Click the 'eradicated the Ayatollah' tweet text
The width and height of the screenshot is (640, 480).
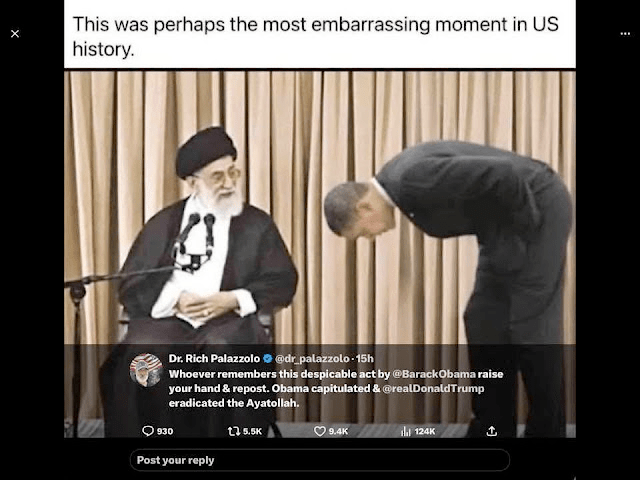[234, 403]
